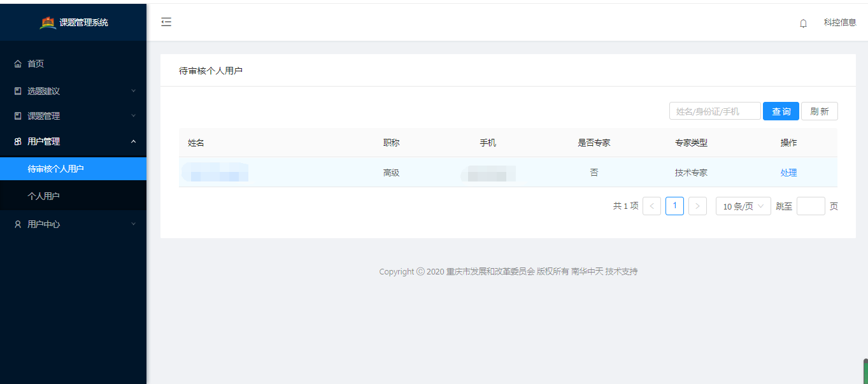
Task: Click the 课题管理系统 logo icon
Action: 48,21
